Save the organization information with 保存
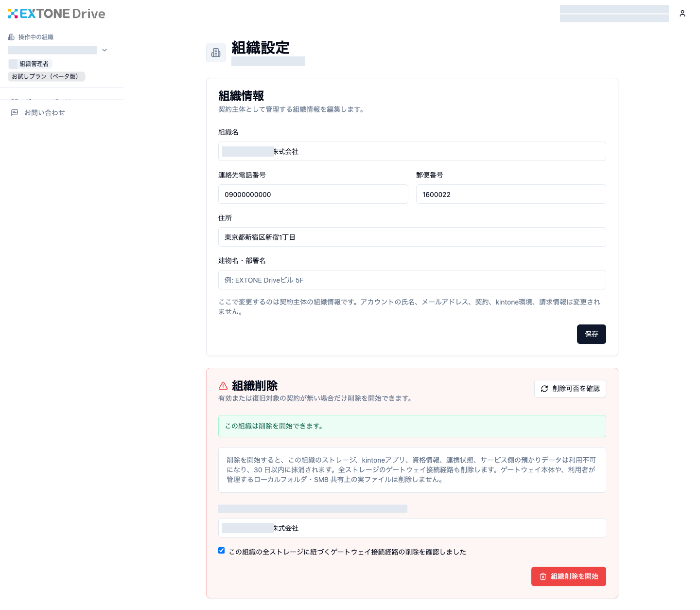 pyautogui.click(x=592, y=334)
